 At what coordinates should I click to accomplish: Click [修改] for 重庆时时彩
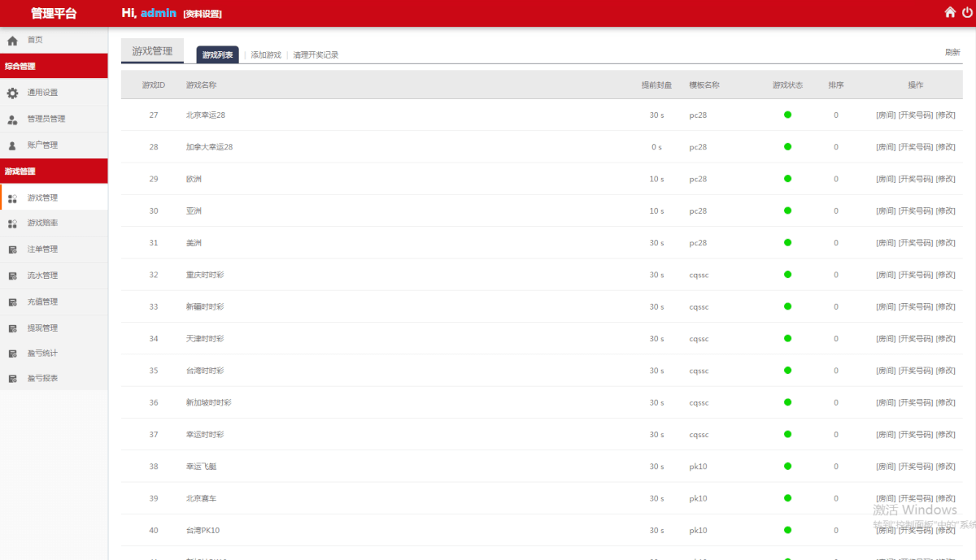pyautogui.click(x=945, y=275)
